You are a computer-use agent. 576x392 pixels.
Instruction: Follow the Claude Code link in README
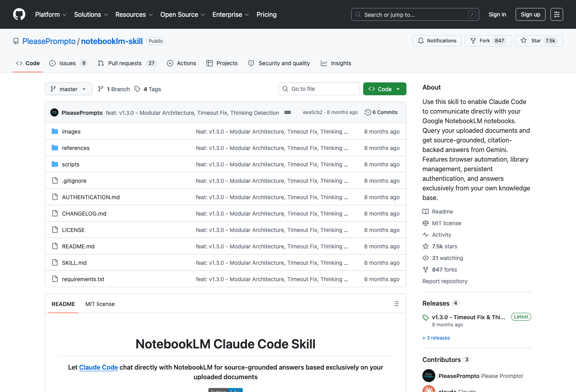[98, 367]
